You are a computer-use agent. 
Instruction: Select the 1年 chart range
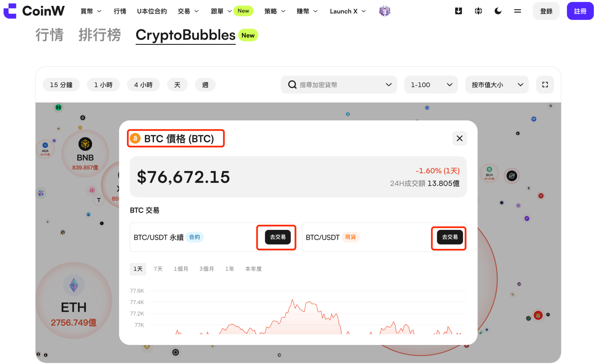[x=230, y=269]
